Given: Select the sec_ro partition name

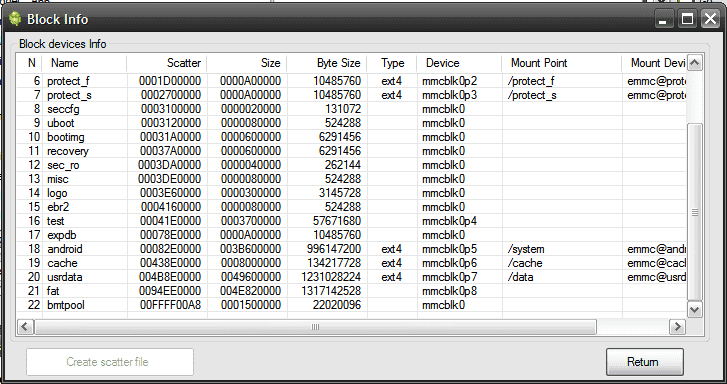Looking at the screenshot, I should click(63, 165).
